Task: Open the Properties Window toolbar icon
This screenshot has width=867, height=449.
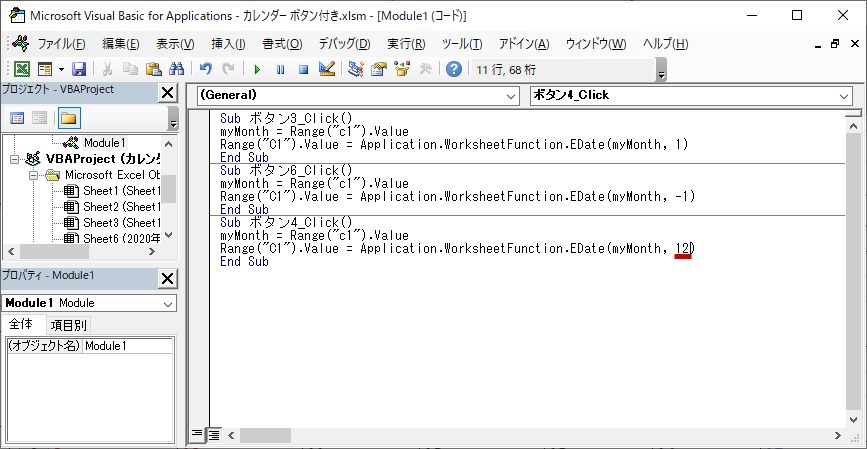Action: (x=379, y=69)
